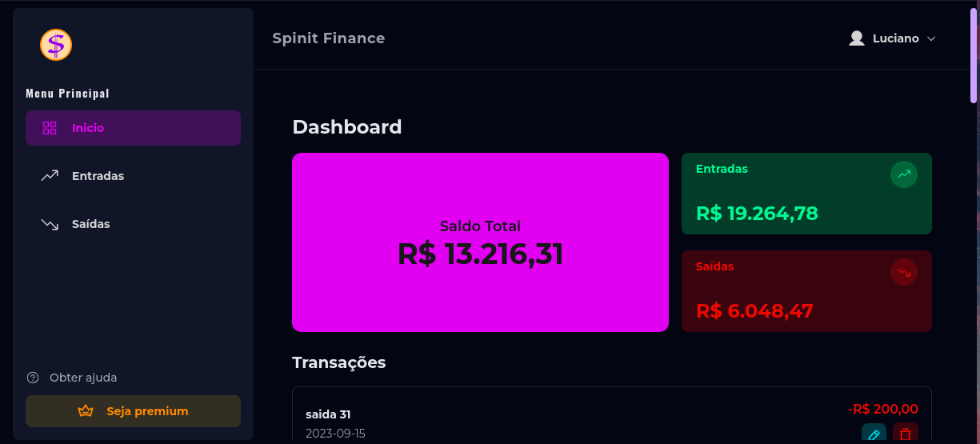
Task: Click the user avatar icon
Action: [857, 38]
